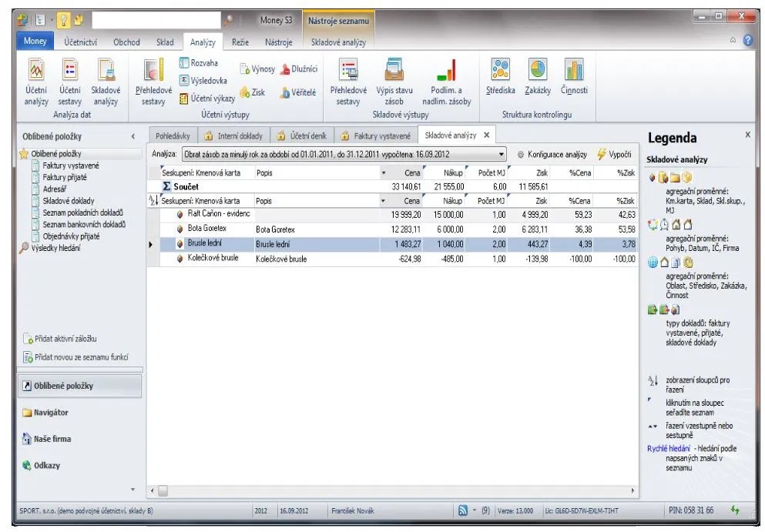This screenshot has width=765, height=532.
Task: Open Činnosti controlling structure
Action: [574, 76]
